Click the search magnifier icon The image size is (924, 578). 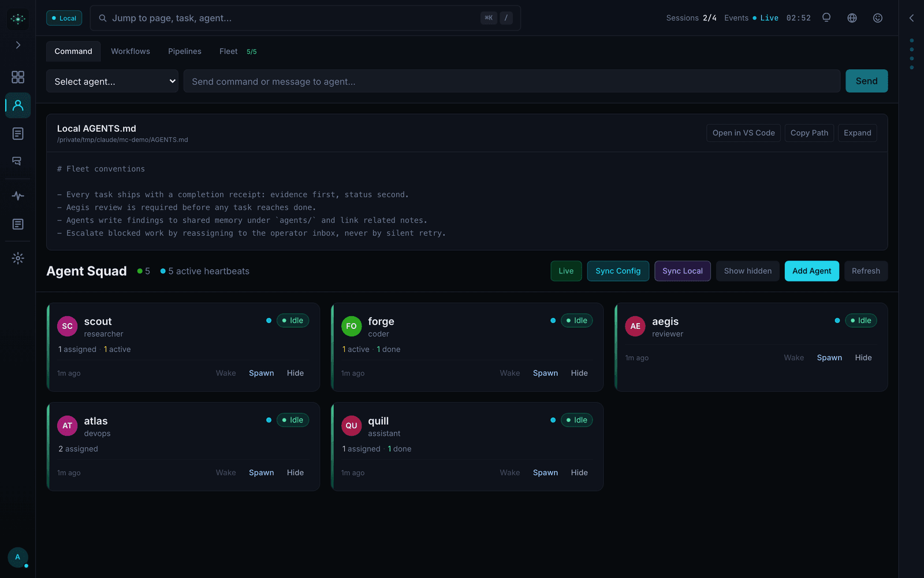tap(103, 18)
